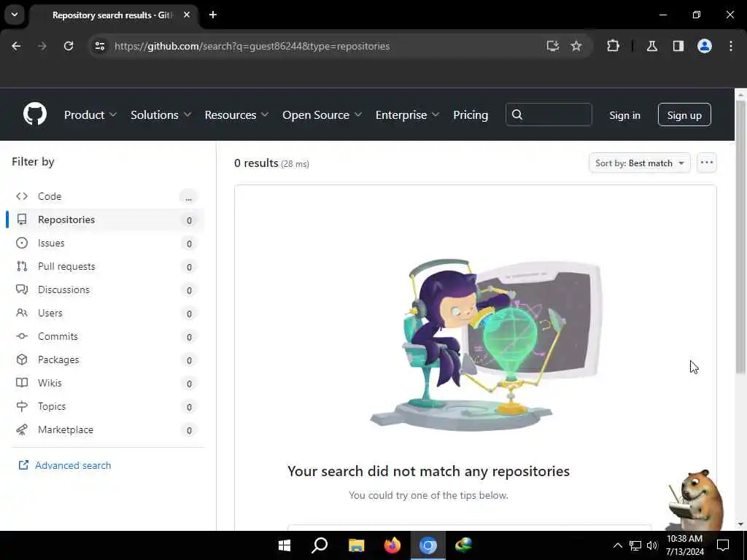Viewport: 747px width, 560px height.
Task: Open the Chrome profile avatar
Action: pyautogui.click(x=705, y=46)
